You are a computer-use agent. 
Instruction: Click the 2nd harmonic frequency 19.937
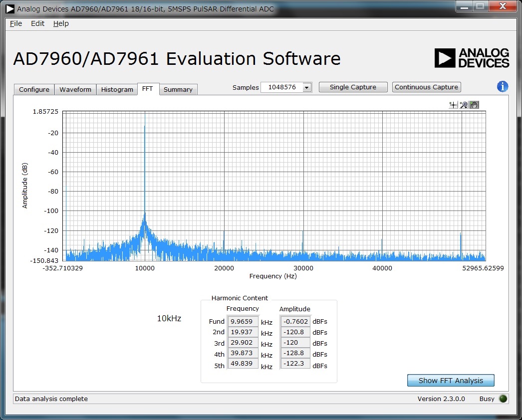pos(243,332)
